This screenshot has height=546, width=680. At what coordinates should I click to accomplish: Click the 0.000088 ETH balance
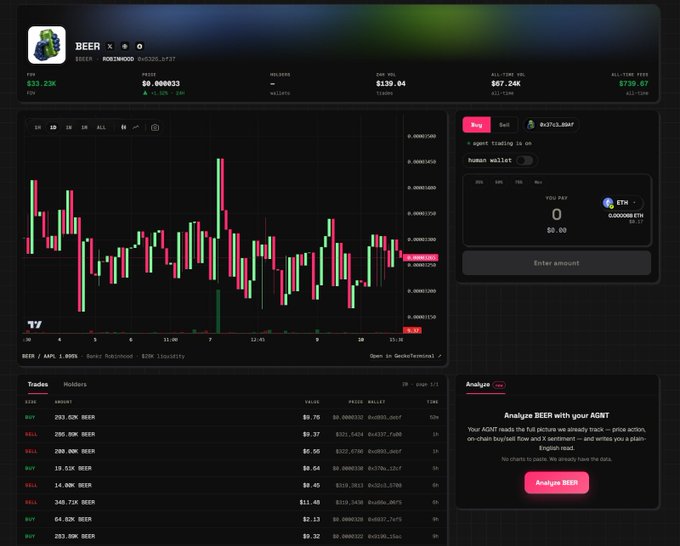626,216
